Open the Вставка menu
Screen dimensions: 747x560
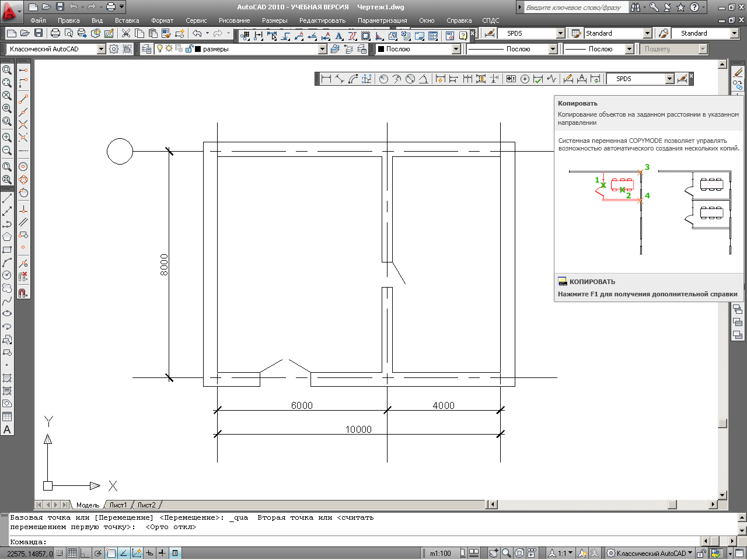coord(127,20)
